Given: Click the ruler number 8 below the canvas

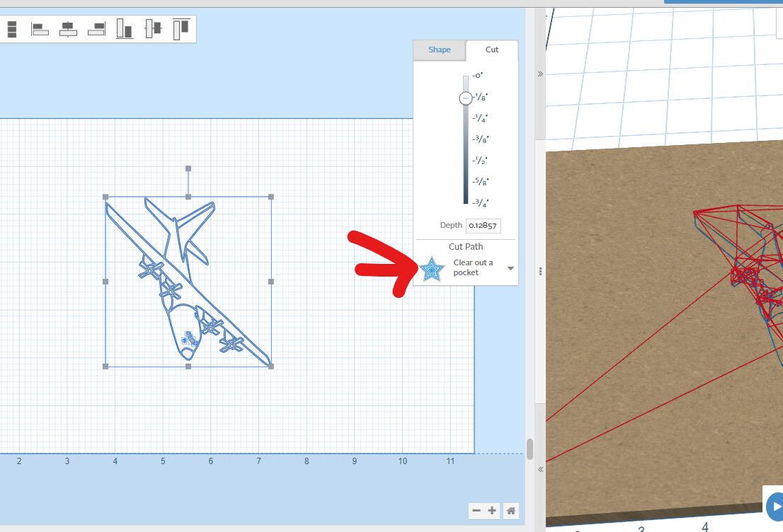Looking at the screenshot, I should click(307, 461).
